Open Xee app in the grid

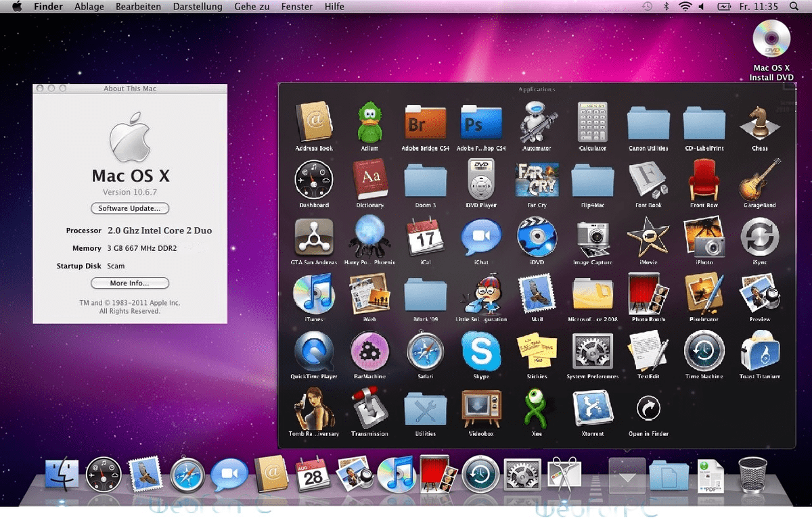click(x=537, y=408)
